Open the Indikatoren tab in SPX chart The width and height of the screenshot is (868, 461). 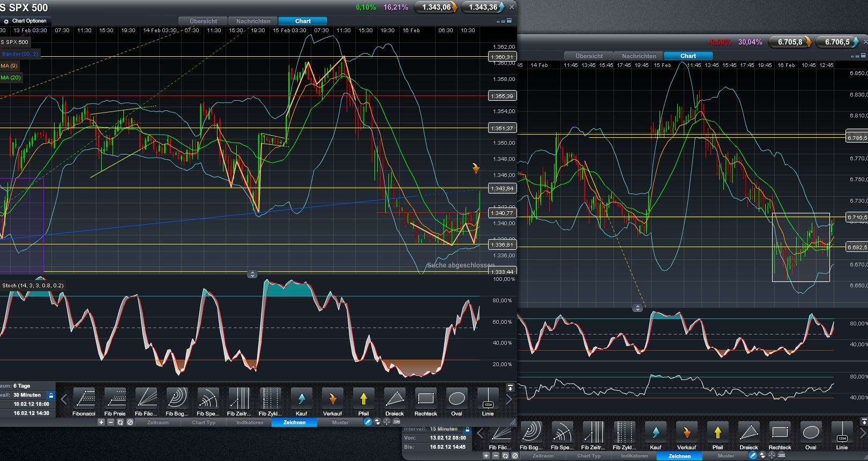tap(249, 422)
